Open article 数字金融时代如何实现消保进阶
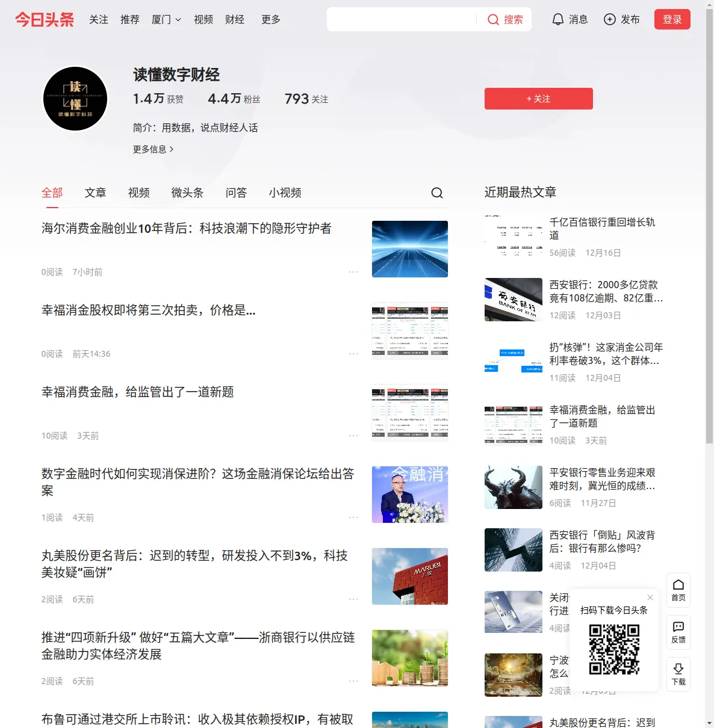This screenshot has height=728, width=714. tap(198, 483)
